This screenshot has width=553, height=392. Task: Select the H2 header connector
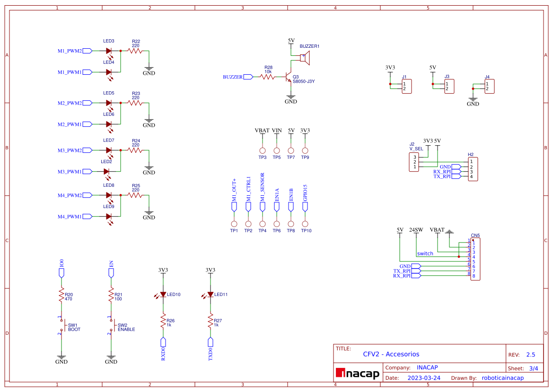[473, 168]
